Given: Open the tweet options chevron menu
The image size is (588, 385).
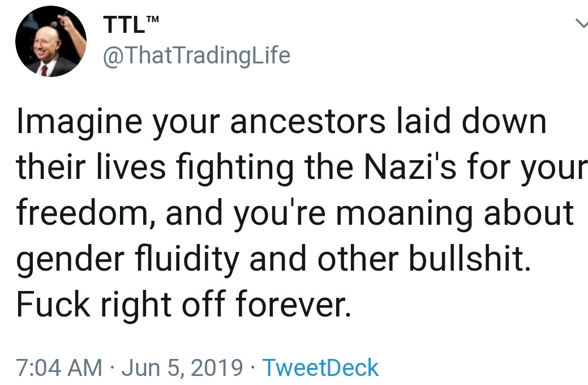Looking at the screenshot, I should pyautogui.click(x=581, y=24).
